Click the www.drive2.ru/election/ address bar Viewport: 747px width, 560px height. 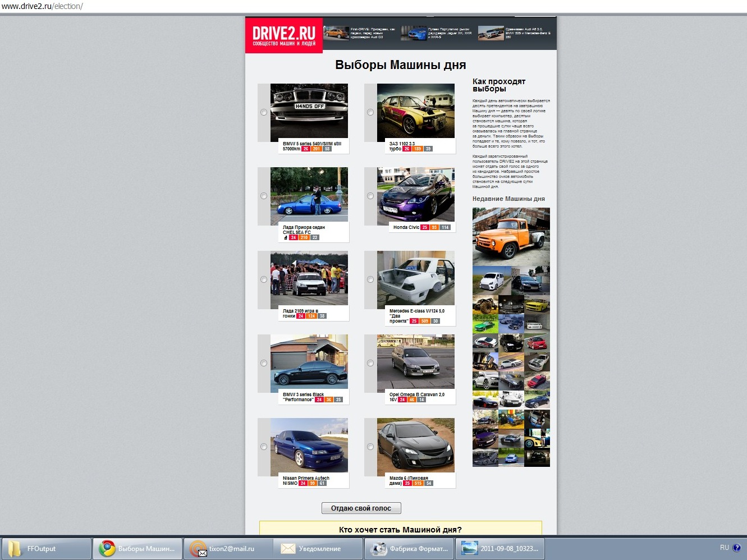[x=373, y=6]
